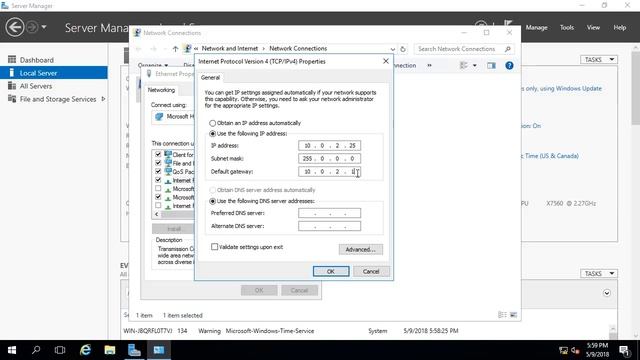Image resolution: width=640 pixels, height=360 pixels.
Task: Launch Internet Explorer from taskbar
Action: [85, 350]
